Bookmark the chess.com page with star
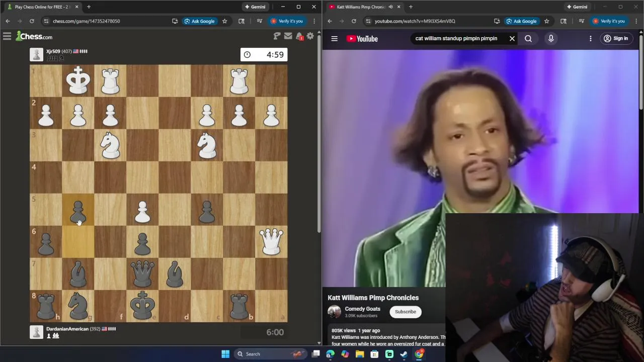Image resolution: width=644 pixels, height=362 pixels. [x=225, y=21]
